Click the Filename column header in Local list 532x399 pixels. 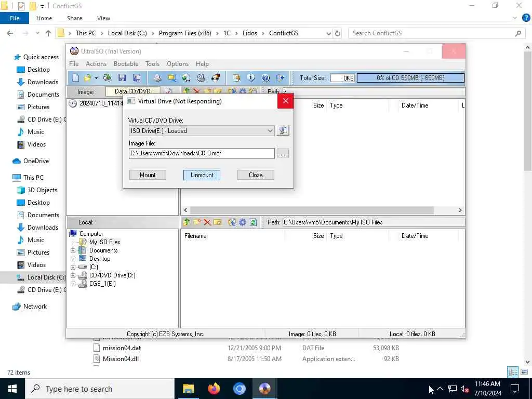pyautogui.click(x=234, y=236)
